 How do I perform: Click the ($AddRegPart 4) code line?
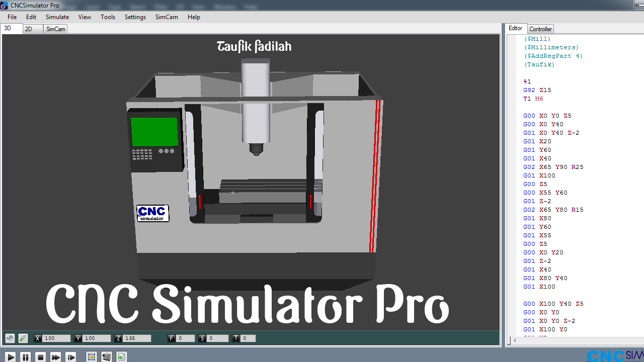click(553, 56)
